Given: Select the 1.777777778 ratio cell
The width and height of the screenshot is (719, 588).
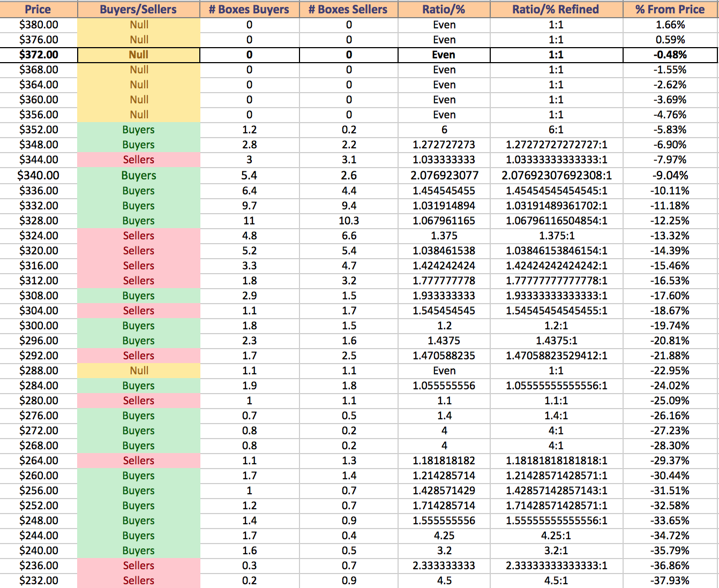Looking at the screenshot, I should click(444, 281).
